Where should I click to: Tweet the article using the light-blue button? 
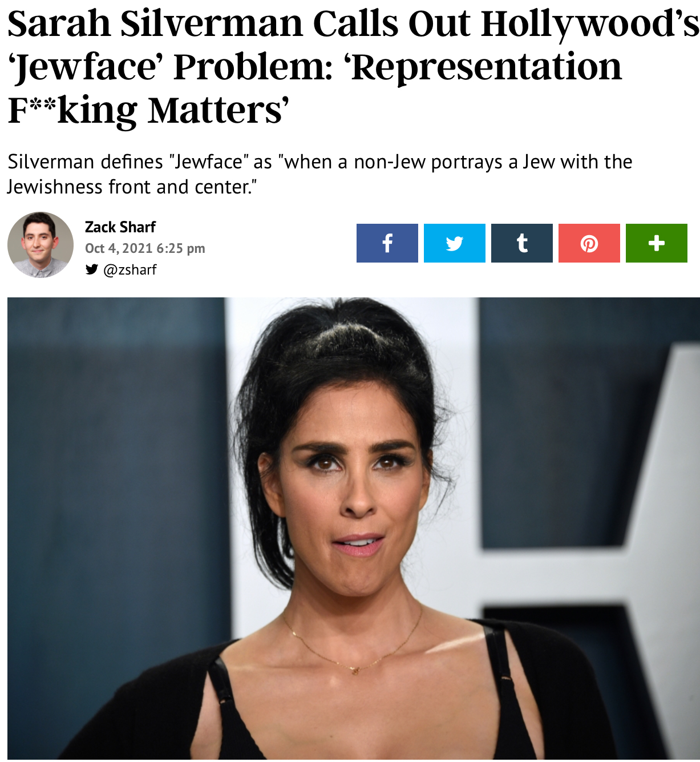455,243
